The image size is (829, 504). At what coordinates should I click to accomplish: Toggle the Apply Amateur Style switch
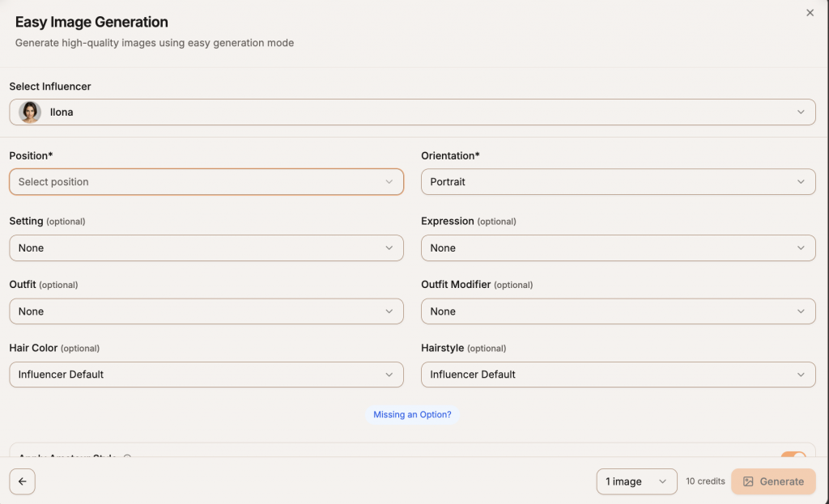[x=793, y=457]
